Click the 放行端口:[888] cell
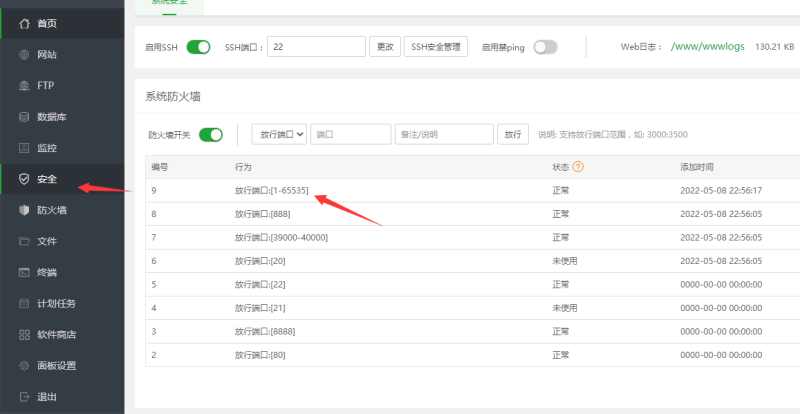The height and width of the screenshot is (414, 800). coord(262,214)
